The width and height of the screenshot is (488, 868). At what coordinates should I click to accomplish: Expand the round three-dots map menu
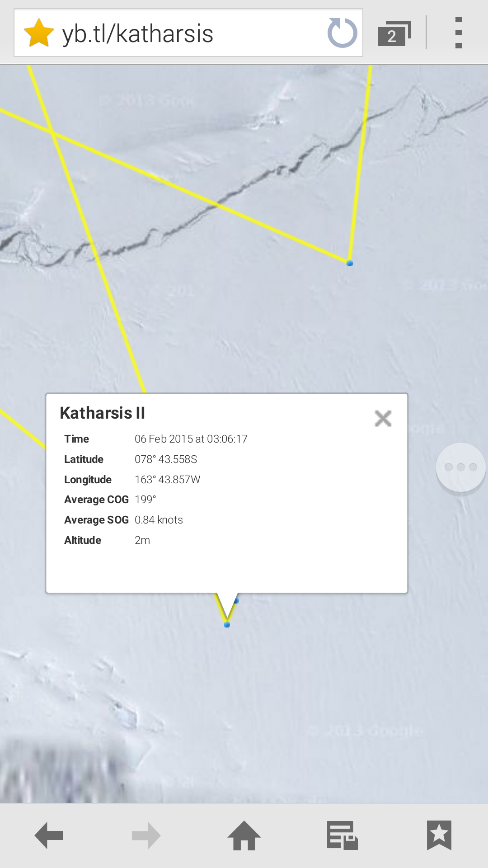pos(460,467)
